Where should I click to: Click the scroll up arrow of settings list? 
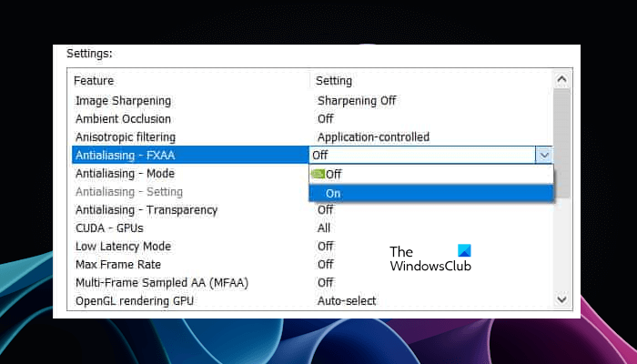click(561, 79)
